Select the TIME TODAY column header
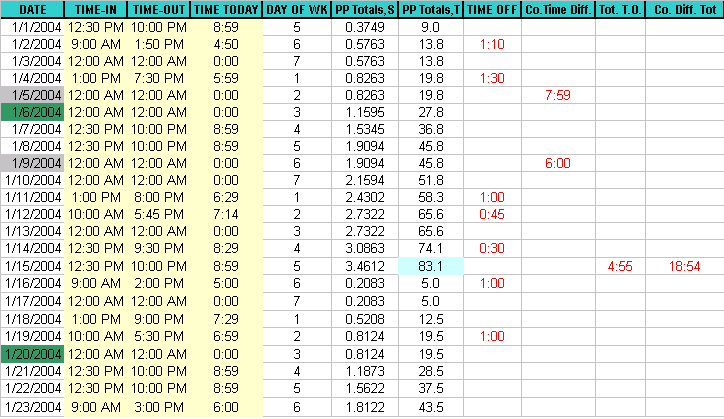The image size is (724, 419). pyautogui.click(x=226, y=9)
